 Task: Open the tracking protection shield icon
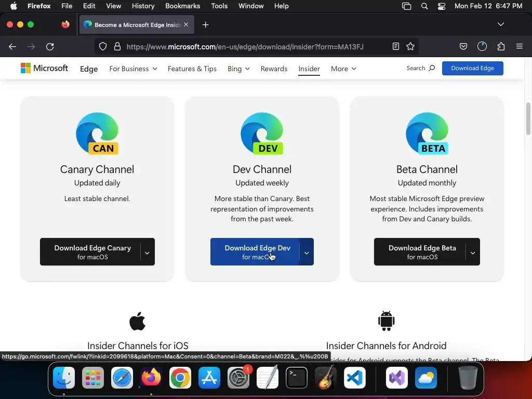click(103, 46)
